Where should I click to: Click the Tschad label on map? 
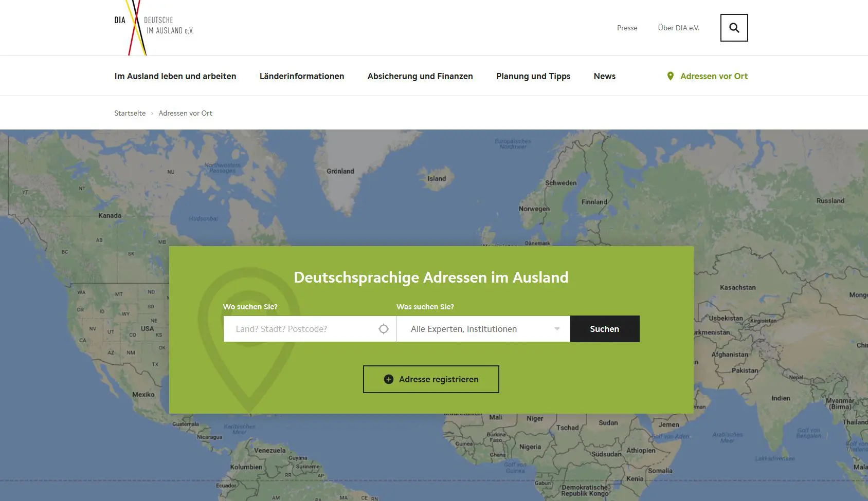[567, 428]
